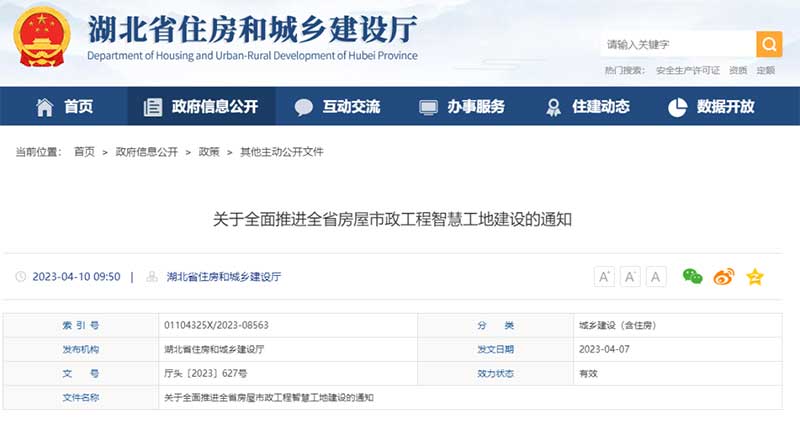The width and height of the screenshot is (800, 430).
Task: Open the 办事服务 menu item
Action: tap(462, 107)
